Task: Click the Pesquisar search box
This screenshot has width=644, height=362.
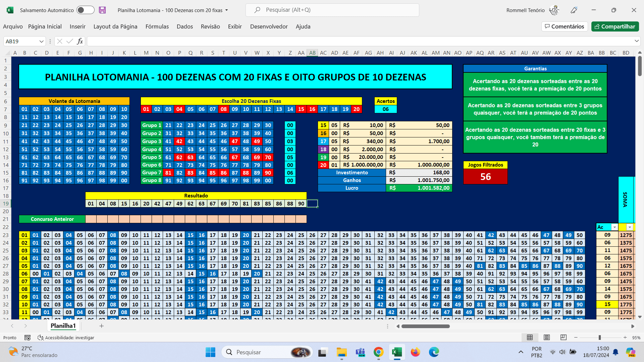Action: pos(332,10)
